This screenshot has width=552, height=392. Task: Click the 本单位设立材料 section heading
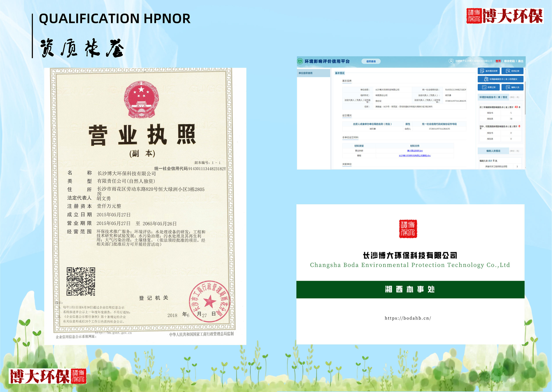click(x=350, y=138)
